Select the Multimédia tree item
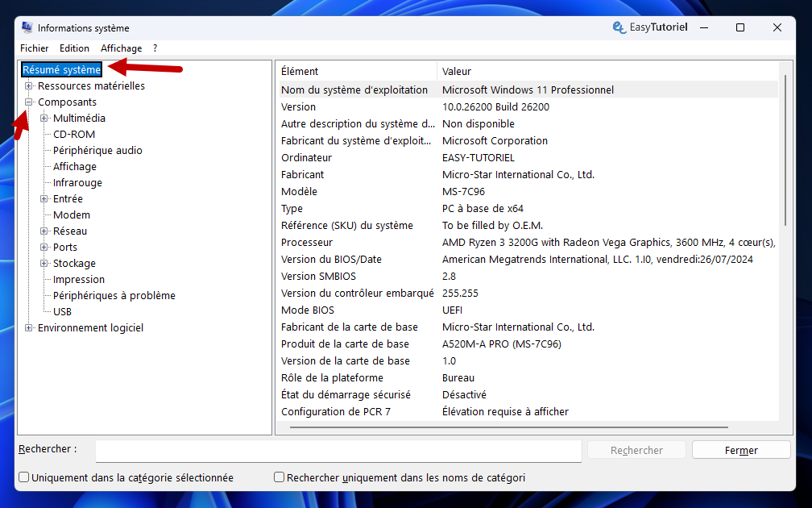 click(x=79, y=119)
